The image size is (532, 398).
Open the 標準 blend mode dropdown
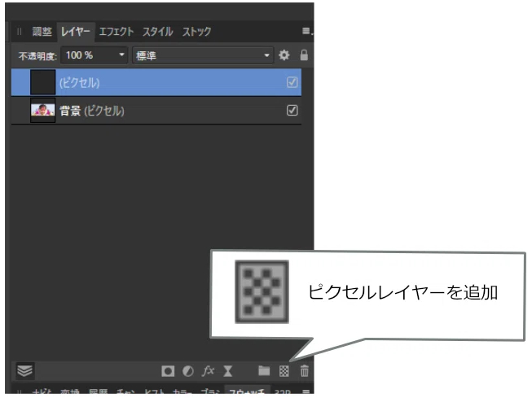[203, 55]
